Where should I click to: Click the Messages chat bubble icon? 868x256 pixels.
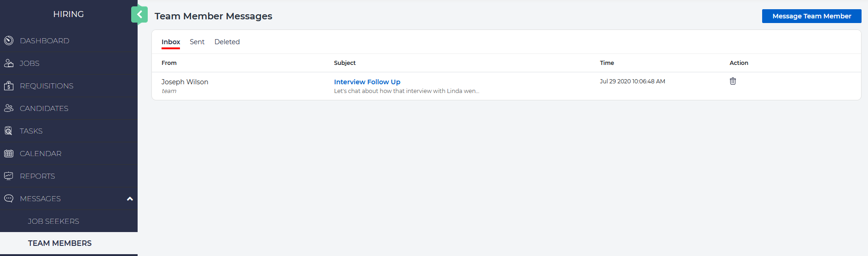(9, 198)
